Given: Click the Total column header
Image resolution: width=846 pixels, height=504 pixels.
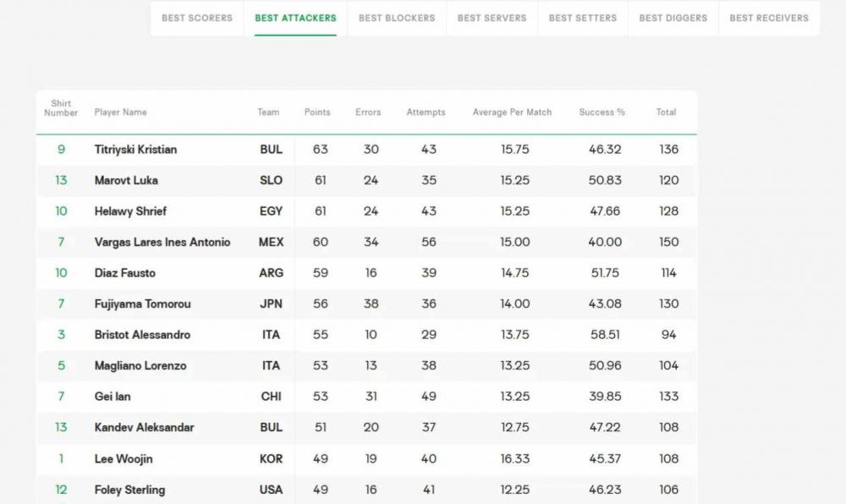Looking at the screenshot, I should click(666, 112).
